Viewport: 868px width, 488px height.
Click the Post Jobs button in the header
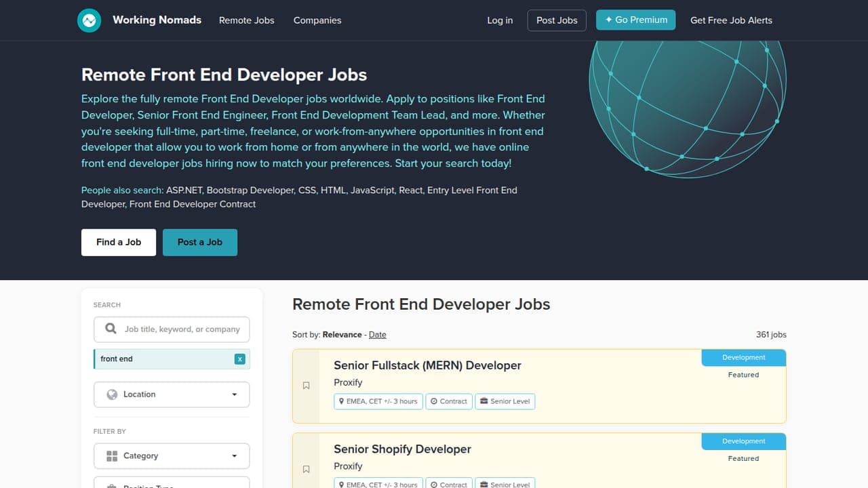click(x=557, y=20)
